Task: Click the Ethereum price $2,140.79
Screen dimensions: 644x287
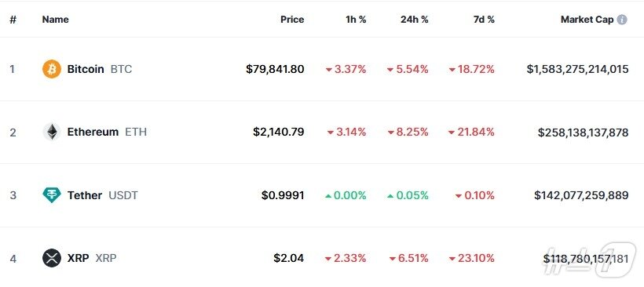Action: coord(279,132)
